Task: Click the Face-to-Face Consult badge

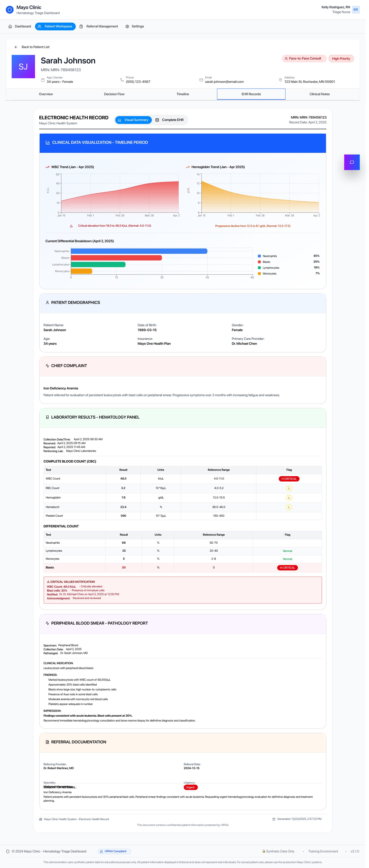Action: pyautogui.click(x=304, y=59)
